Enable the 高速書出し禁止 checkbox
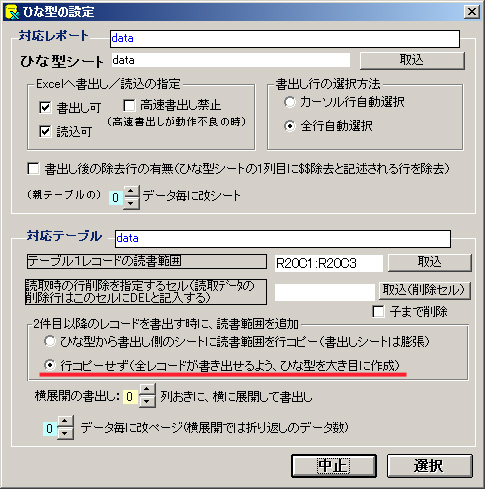The height and width of the screenshot is (489, 485). tap(129, 105)
